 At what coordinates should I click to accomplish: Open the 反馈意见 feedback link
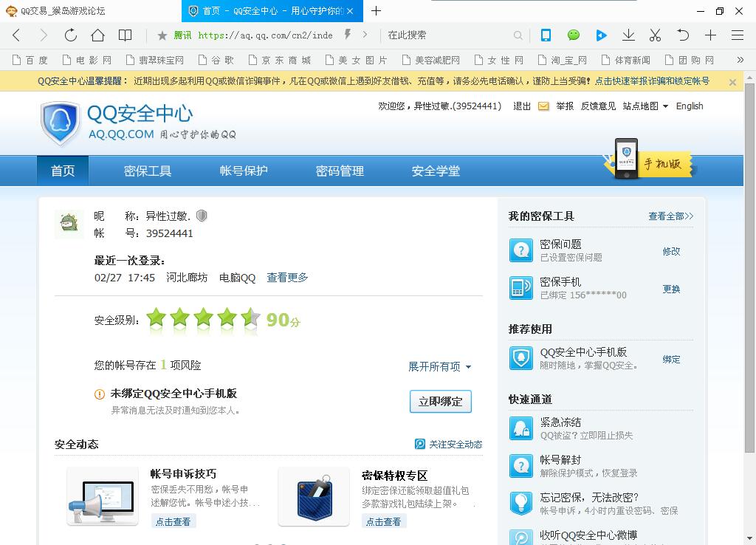598,106
